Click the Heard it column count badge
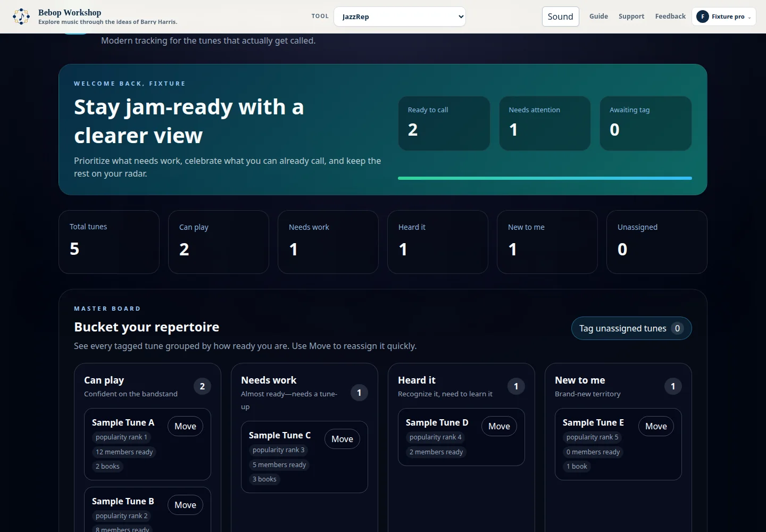 pos(516,386)
